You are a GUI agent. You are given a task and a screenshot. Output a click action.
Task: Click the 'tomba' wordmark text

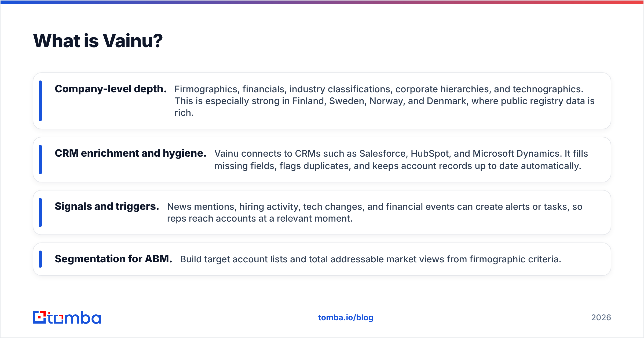(74, 317)
